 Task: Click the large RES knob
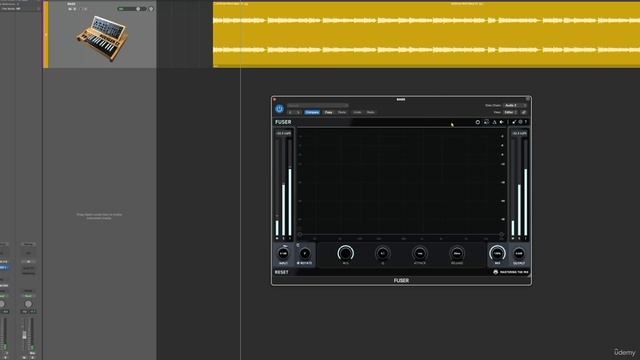click(x=345, y=253)
